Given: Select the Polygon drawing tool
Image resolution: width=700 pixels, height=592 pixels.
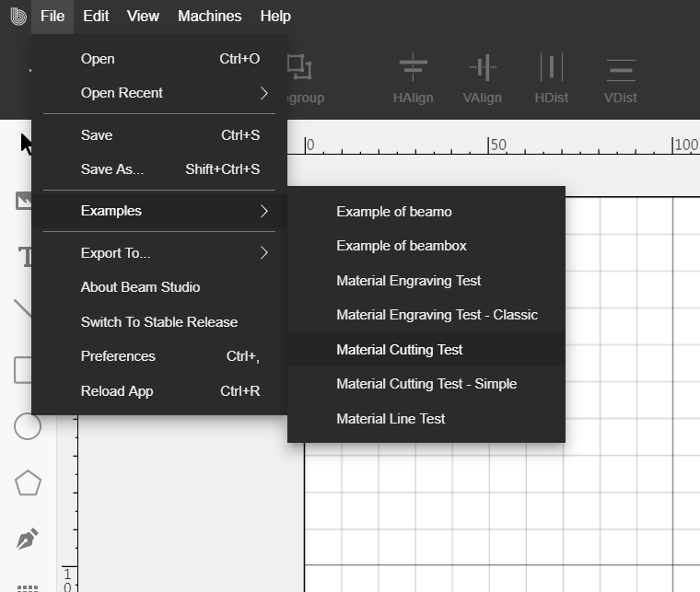Looking at the screenshot, I should pos(28,482).
